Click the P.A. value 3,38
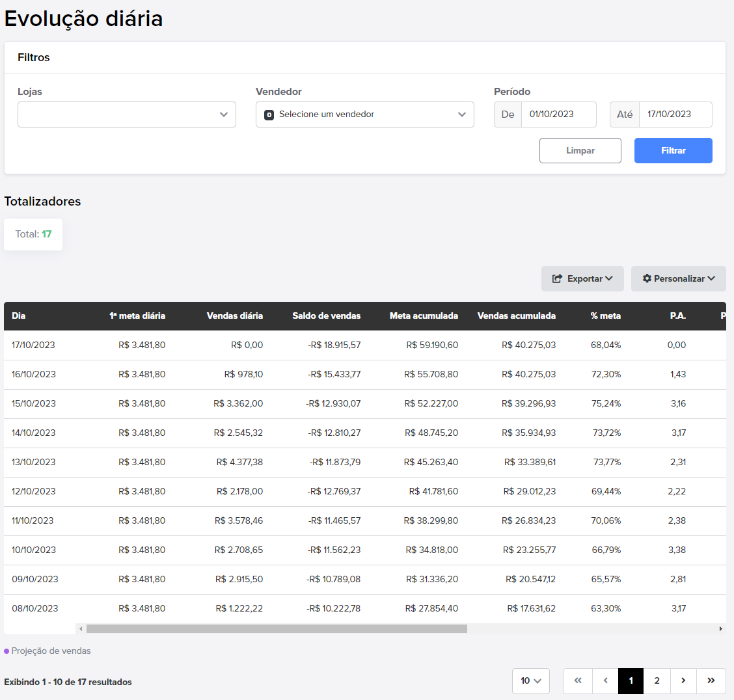The height and width of the screenshot is (700, 734). pyautogui.click(x=677, y=550)
